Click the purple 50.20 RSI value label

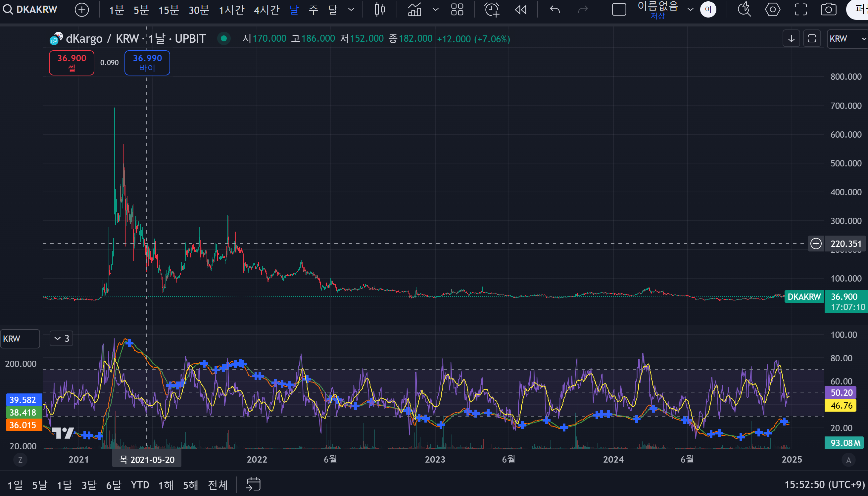click(841, 392)
